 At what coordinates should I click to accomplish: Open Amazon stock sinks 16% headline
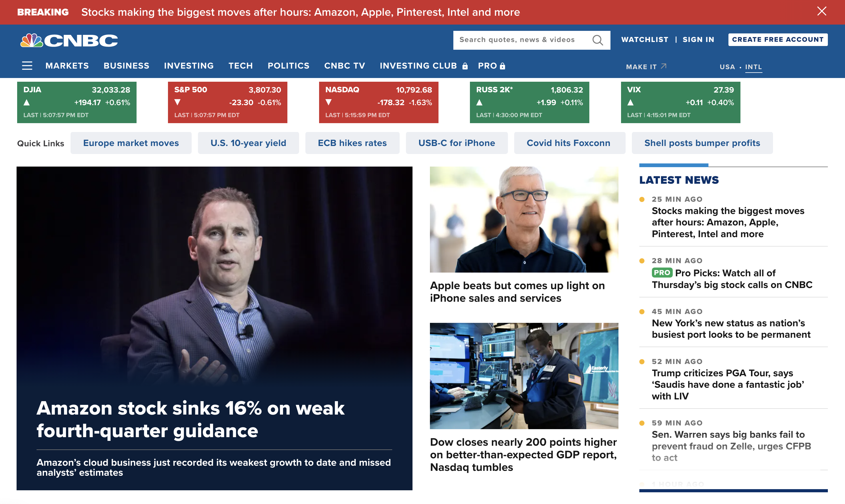click(x=191, y=419)
